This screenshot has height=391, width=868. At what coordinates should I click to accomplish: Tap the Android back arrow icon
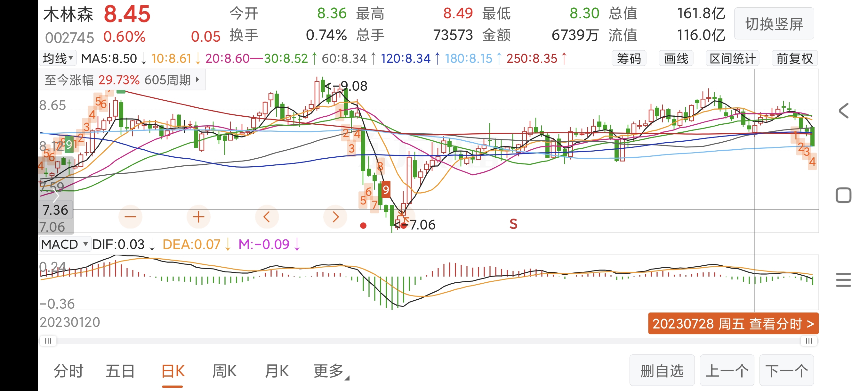843,111
